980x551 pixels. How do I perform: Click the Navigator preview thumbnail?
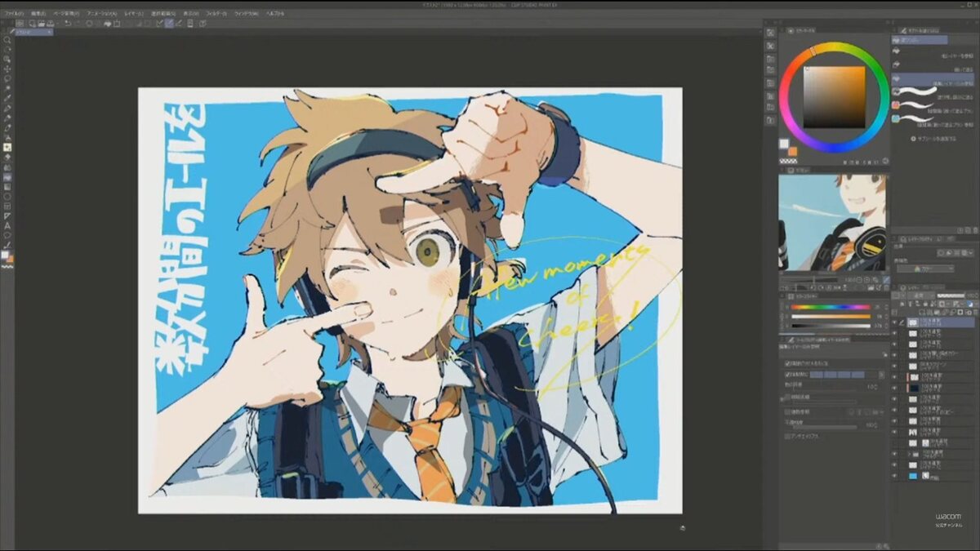tap(832, 222)
